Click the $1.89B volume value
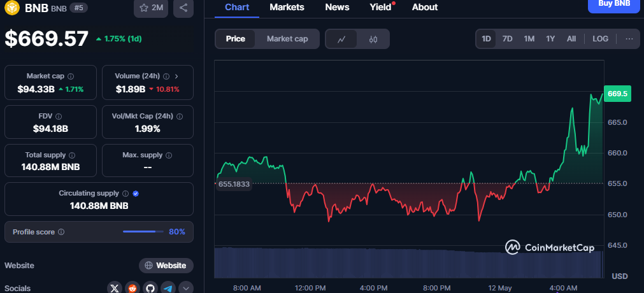Screen dimensions: 644x293 (x=131, y=89)
